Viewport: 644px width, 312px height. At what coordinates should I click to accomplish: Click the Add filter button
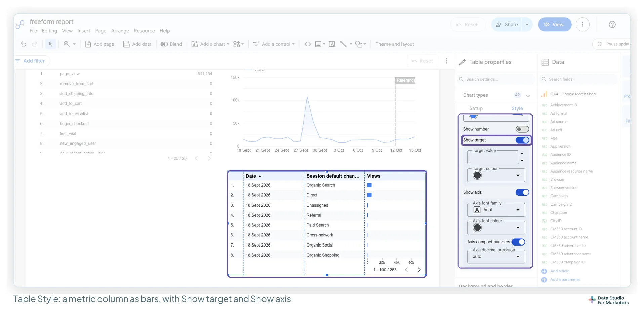click(30, 61)
